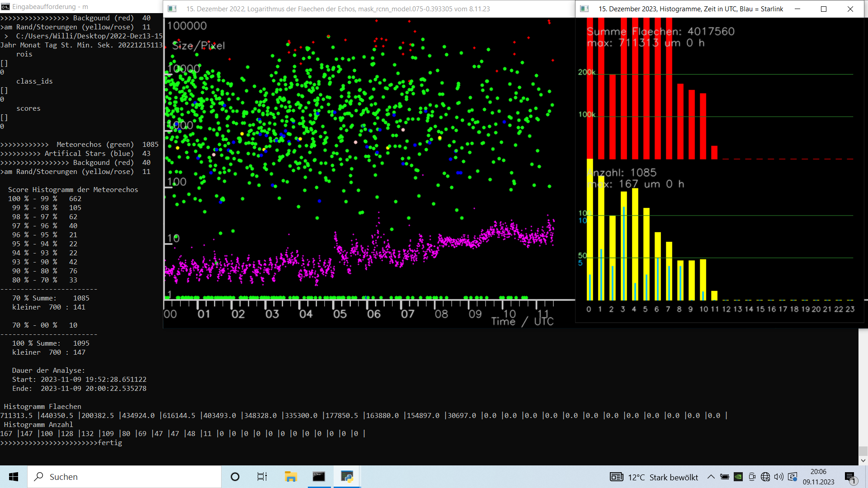
Task: Click the 'Artifical Stars (blue) 43' line
Action: (x=75, y=154)
